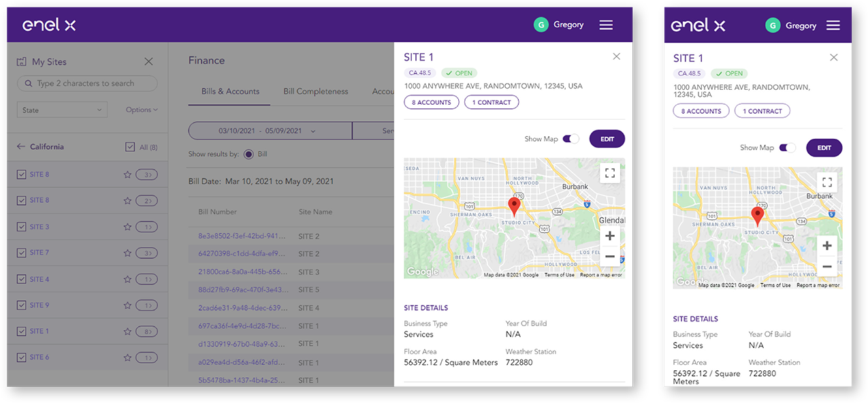Screen dimensions: 868x403
Task: Click the star icon next to SITE 7
Action: click(127, 253)
